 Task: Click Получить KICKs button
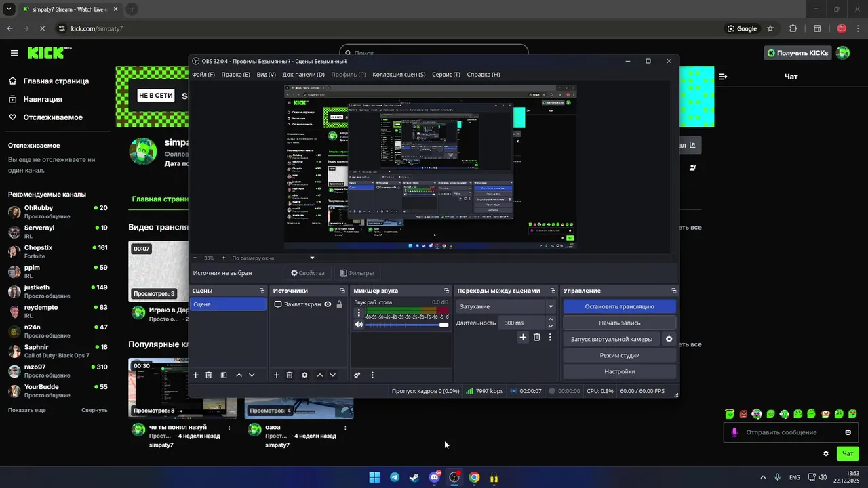797,53
